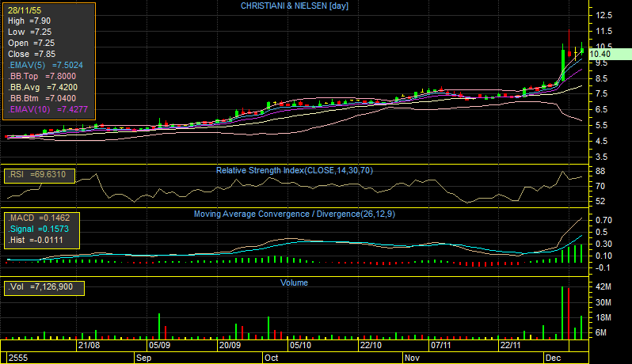
Task: Click the MACD axis value 0.30
Action: pyautogui.click(x=603, y=244)
